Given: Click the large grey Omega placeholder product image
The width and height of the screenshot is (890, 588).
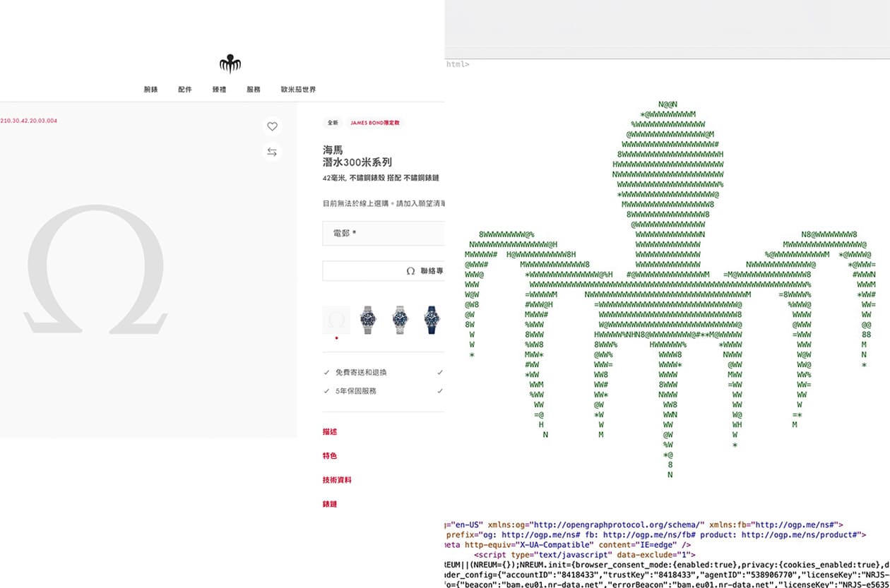Looking at the screenshot, I should point(96,269).
